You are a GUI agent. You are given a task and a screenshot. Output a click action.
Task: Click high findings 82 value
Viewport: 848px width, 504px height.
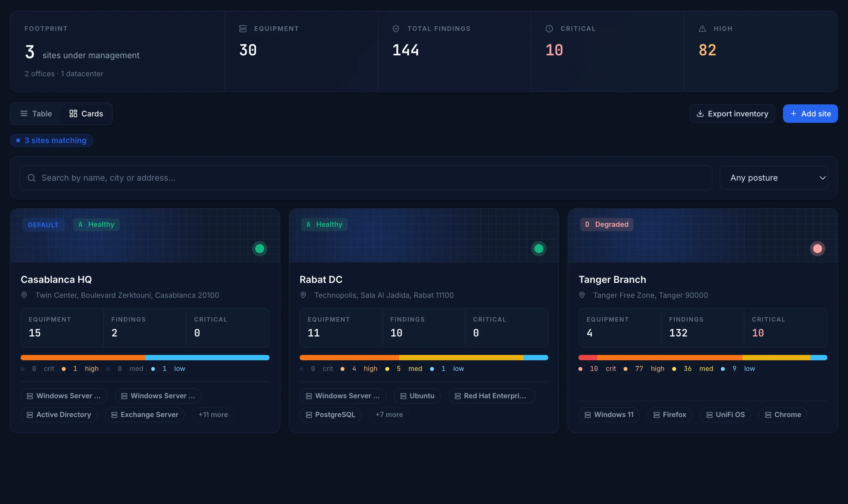[x=707, y=50]
